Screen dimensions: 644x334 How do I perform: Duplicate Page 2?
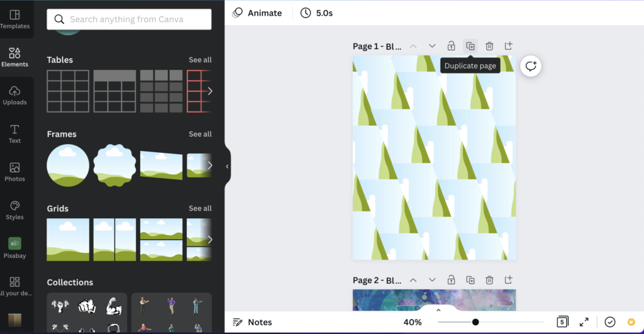[470, 280]
